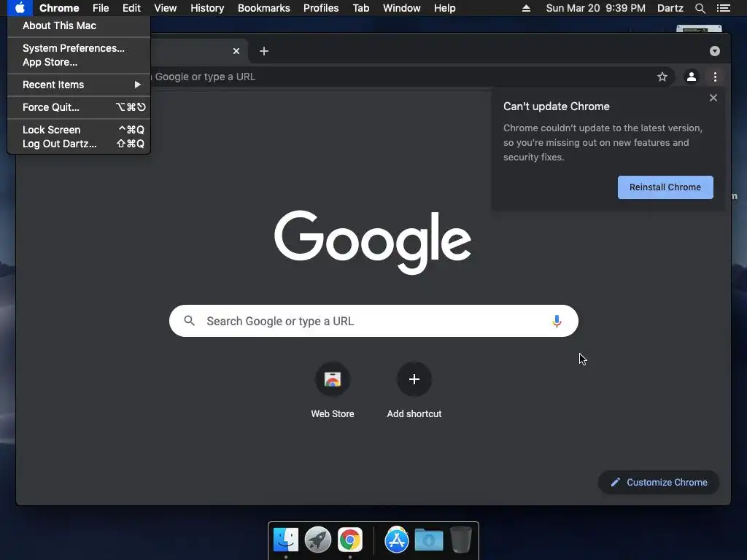The height and width of the screenshot is (560, 747).
Task: Open Finder from the Dock
Action: pos(286,540)
